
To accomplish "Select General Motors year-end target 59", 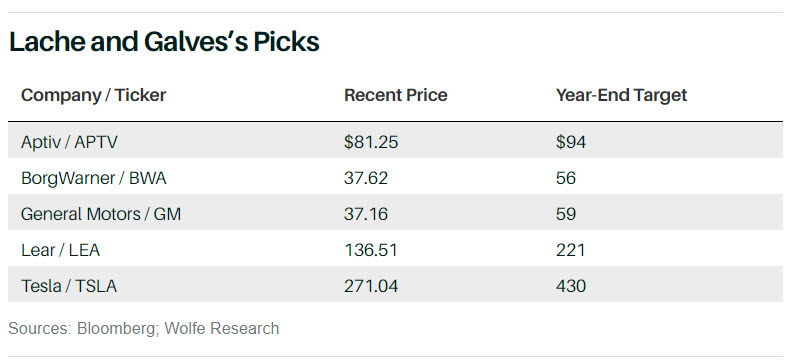I will (x=566, y=214).
